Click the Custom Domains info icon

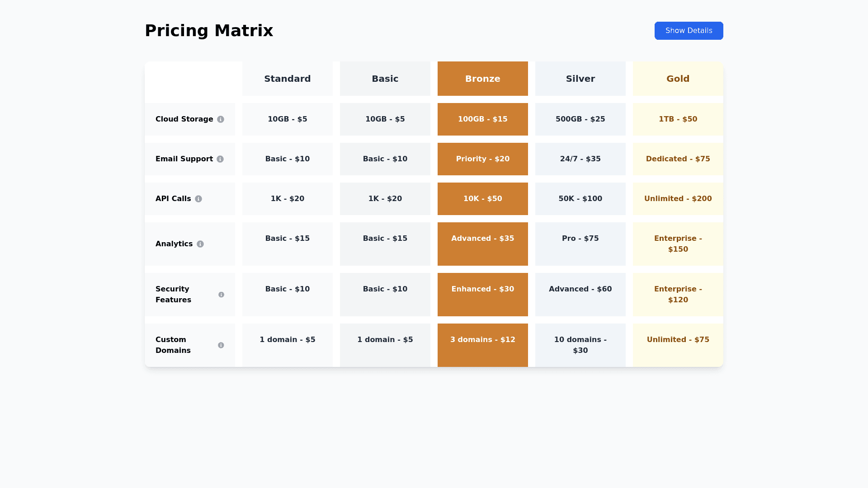click(x=221, y=345)
